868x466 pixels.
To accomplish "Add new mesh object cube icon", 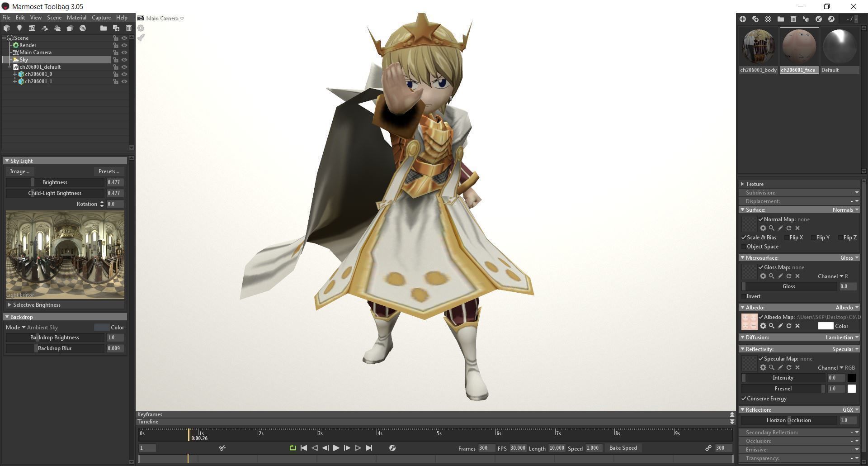I will (7, 28).
